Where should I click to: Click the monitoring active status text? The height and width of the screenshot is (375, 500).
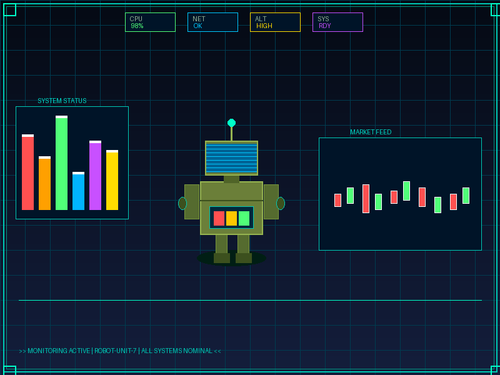[x=120, y=351]
